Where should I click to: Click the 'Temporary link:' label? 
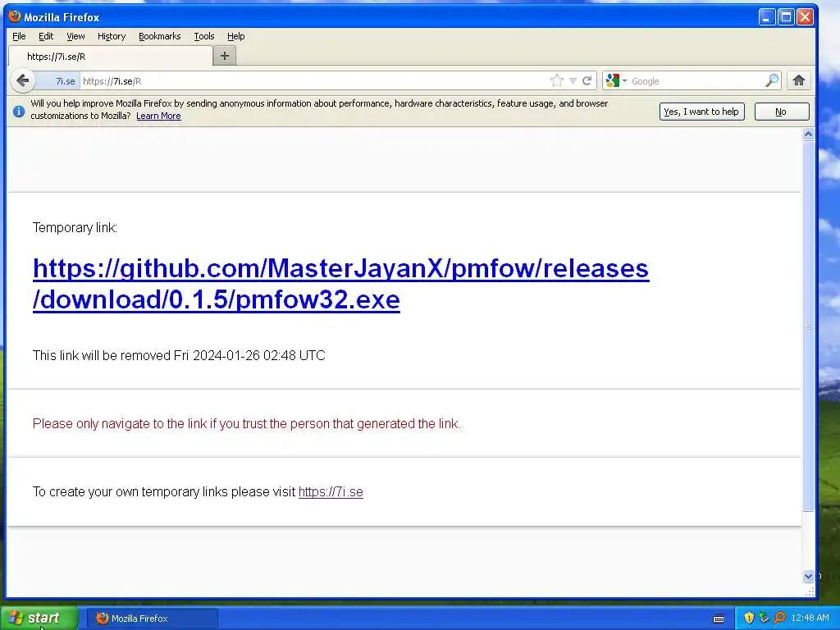[75, 228]
